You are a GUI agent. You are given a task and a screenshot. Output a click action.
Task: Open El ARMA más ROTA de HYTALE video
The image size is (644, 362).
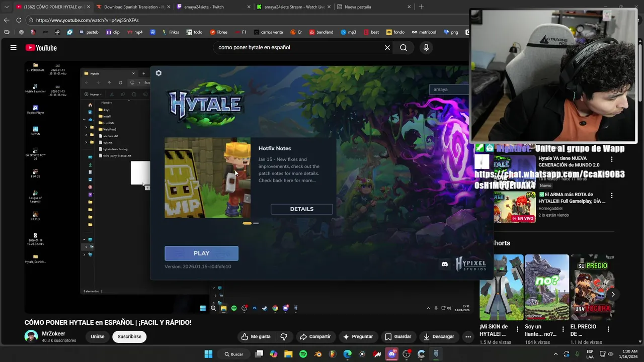pos(572,198)
